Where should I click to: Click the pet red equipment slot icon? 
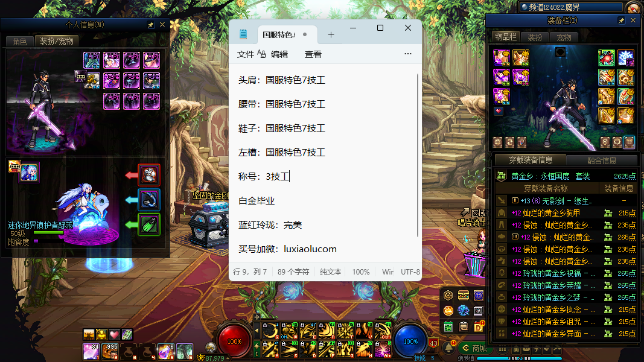(x=149, y=175)
